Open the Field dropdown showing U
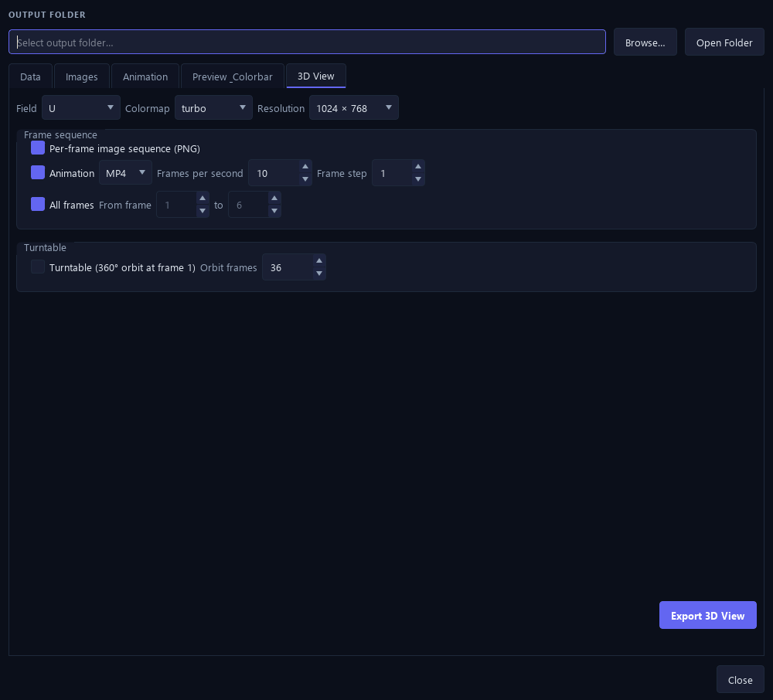 click(81, 108)
